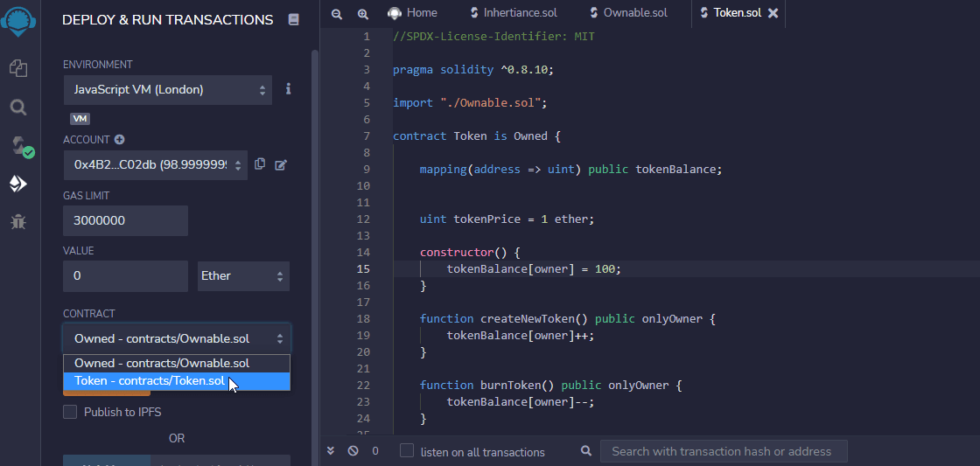Switch to the Inhertiance.sol tab
980x466 pixels.
[x=513, y=13]
